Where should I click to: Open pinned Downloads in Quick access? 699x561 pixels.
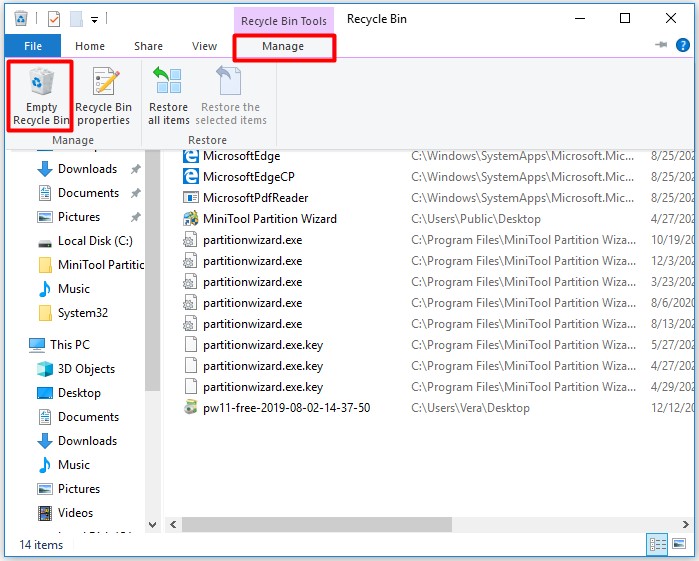(x=87, y=169)
